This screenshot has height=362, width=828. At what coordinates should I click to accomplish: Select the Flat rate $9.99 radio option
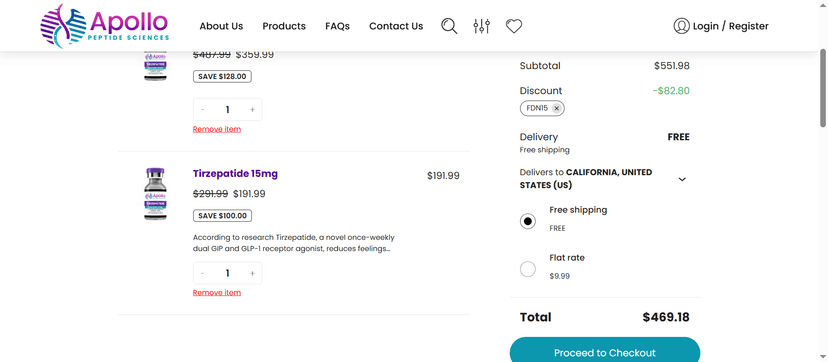pos(528,269)
